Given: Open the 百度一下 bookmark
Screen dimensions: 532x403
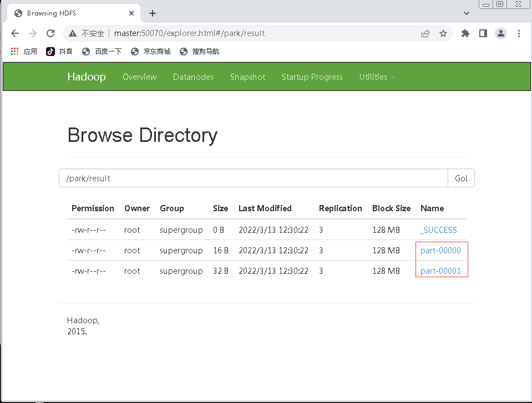Looking at the screenshot, I should pyautogui.click(x=102, y=51).
